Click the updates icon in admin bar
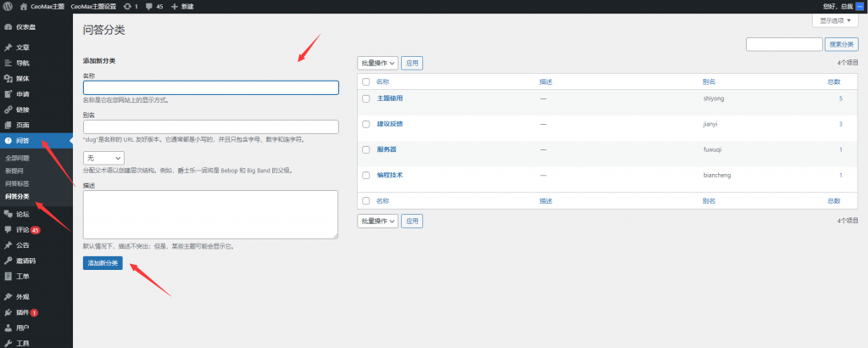The width and height of the screenshot is (868, 348). point(126,6)
